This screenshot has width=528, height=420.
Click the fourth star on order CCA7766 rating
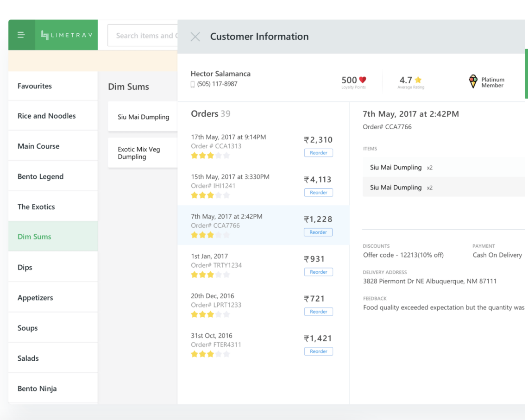point(218,235)
